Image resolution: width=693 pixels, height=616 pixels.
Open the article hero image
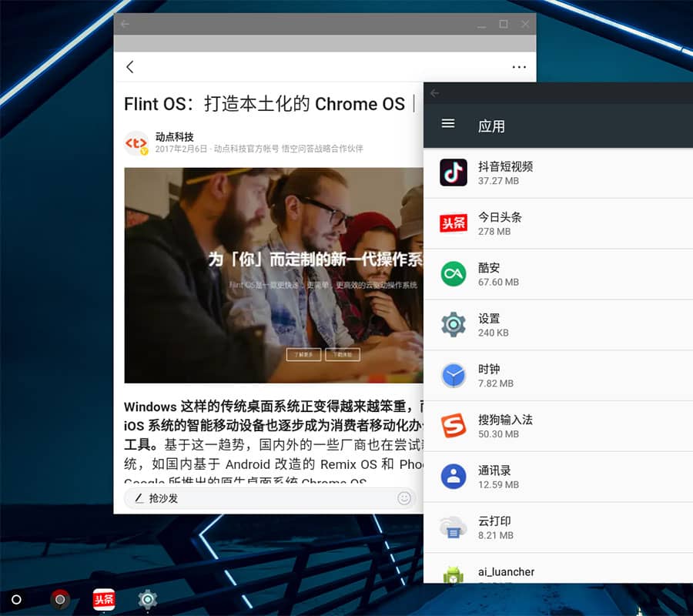click(x=273, y=276)
